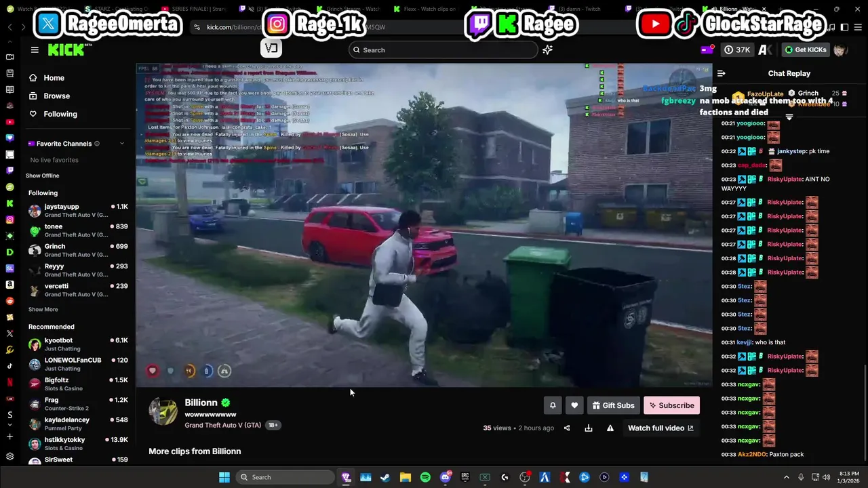Click the AK icon in Kick header
The image size is (868, 488).
click(x=765, y=49)
